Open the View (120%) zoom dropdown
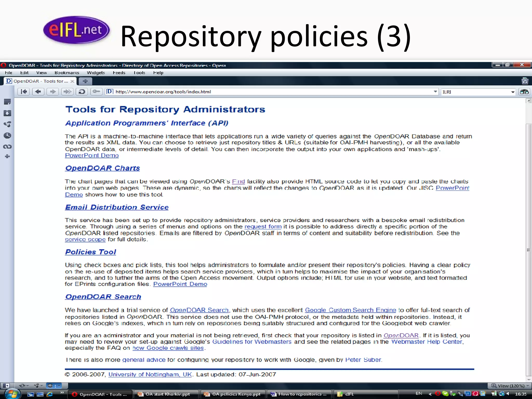532x399 pixels. click(510, 386)
